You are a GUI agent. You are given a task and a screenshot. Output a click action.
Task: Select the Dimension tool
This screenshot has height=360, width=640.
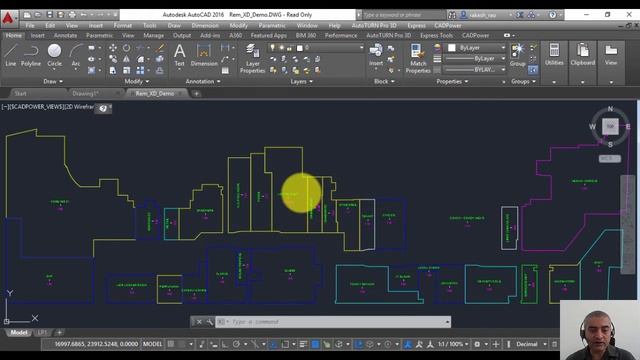(x=204, y=55)
